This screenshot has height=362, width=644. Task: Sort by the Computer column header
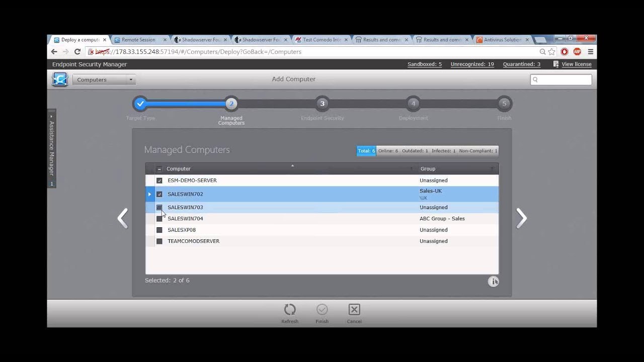(x=179, y=169)
